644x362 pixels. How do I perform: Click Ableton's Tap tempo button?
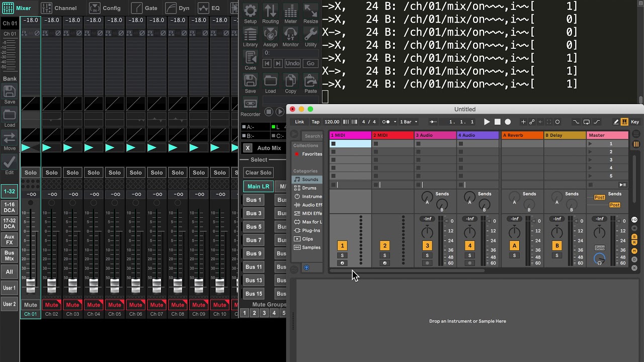pyautogui.click(x=315, y=122)
